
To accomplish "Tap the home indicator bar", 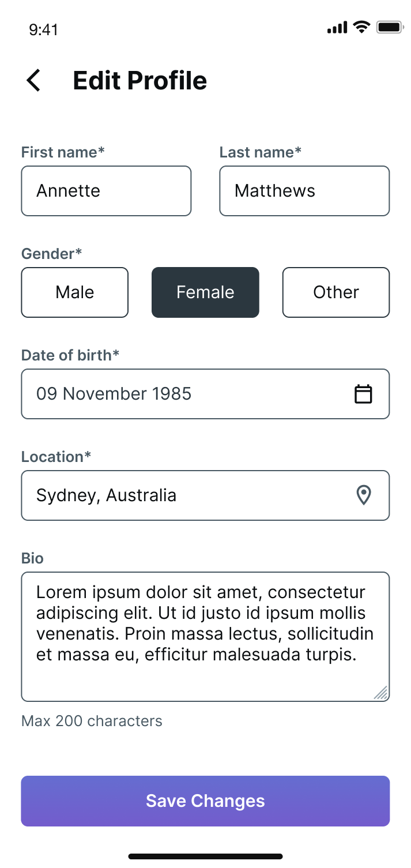I will [x=205, y=856].
